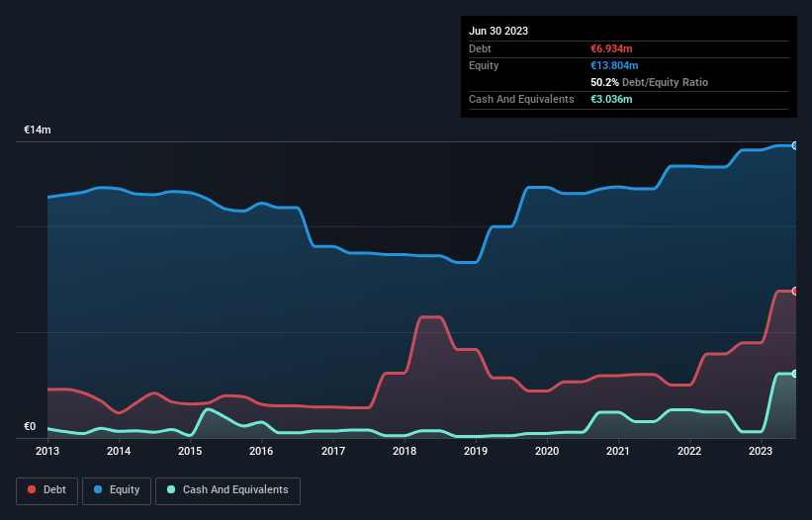Viewport: 812px width, 520px height.
Task: Toggle the Debt legend button
Action: pyautogui.click(x=46, y=490)
